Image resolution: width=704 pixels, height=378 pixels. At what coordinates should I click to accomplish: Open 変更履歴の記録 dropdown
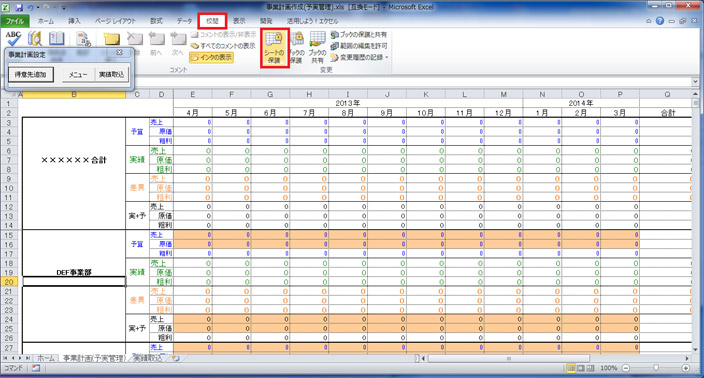click(359, 57)
